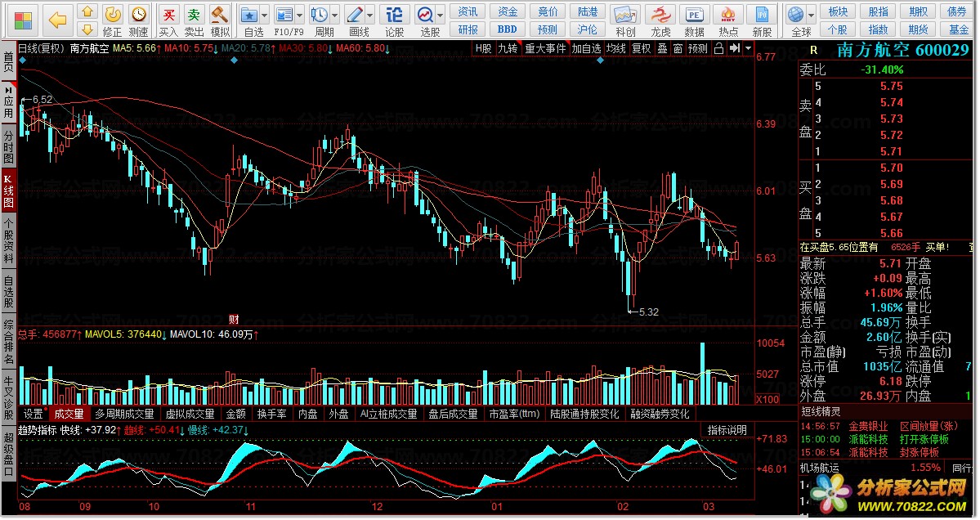Expand the 画线 dropdown arrow
This screenshot has width=980, height=520.
click(x=370, y=15)
